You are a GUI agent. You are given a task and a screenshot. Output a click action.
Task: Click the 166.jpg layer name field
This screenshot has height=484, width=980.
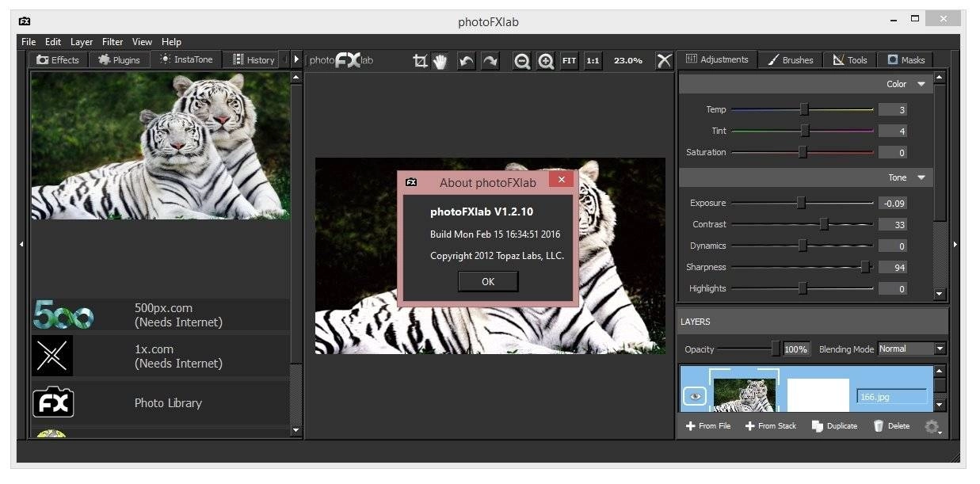coord(892,397)
